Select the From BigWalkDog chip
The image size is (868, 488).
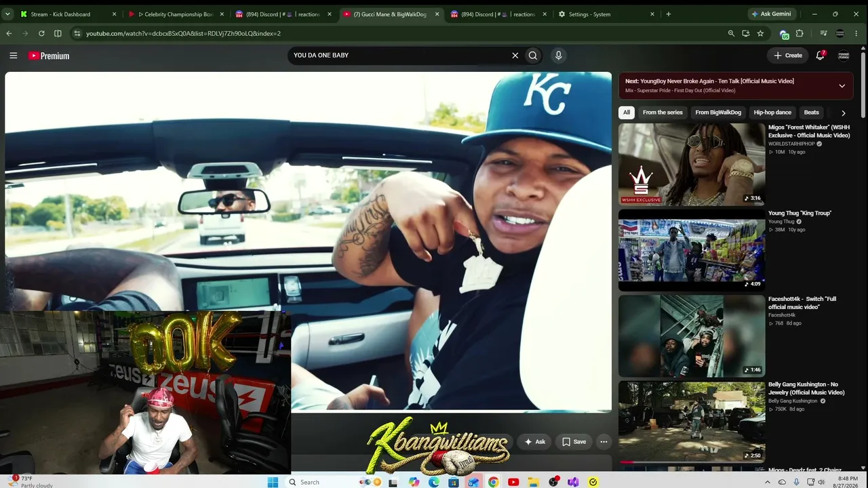pyautogui.click(x=718, y=113)
